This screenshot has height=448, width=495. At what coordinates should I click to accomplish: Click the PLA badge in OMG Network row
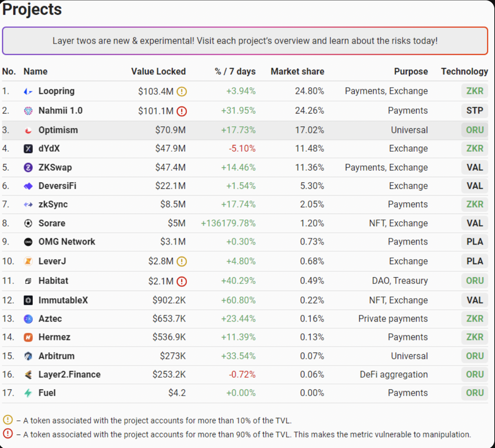(x=475, y=241)
